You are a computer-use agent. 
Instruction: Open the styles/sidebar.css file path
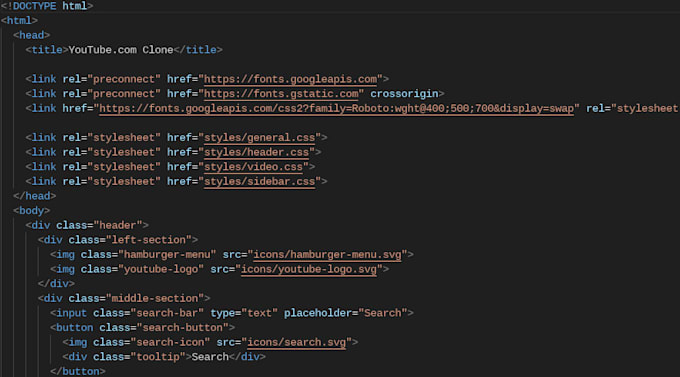click(x=259, y=182)
